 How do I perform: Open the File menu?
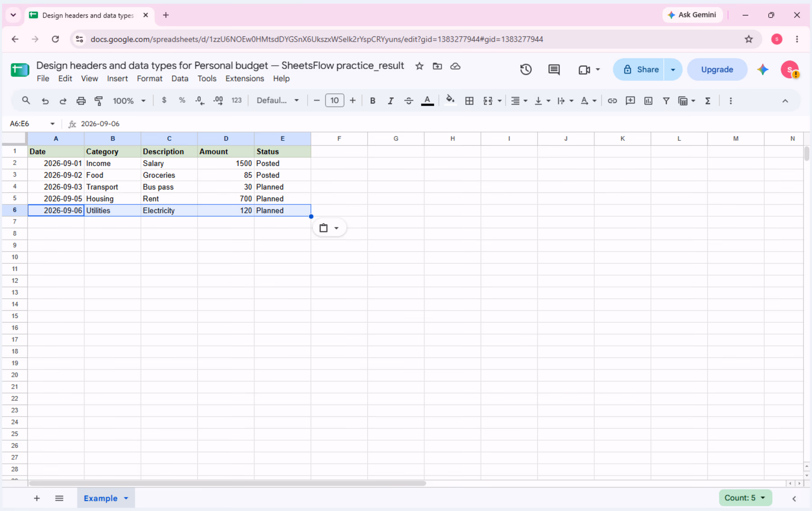tap(43, 79)
